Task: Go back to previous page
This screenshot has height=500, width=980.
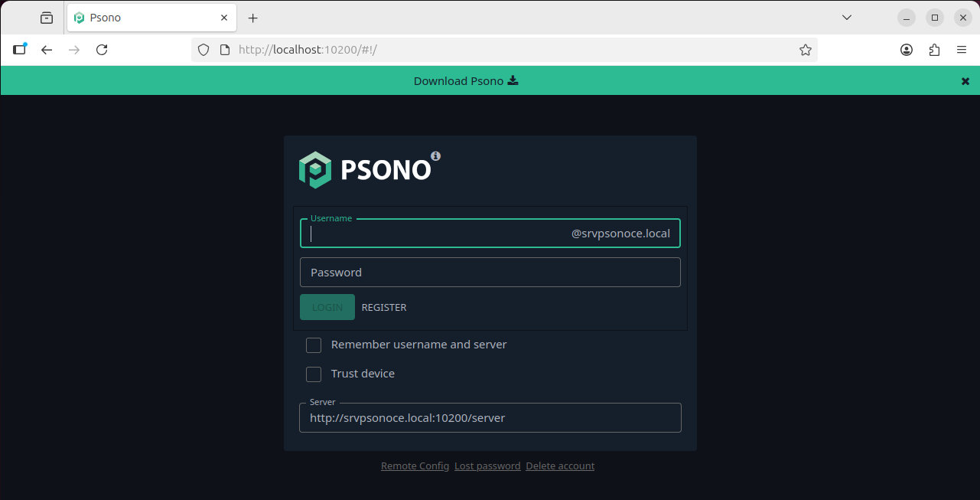Action: (x=47, y=50)
